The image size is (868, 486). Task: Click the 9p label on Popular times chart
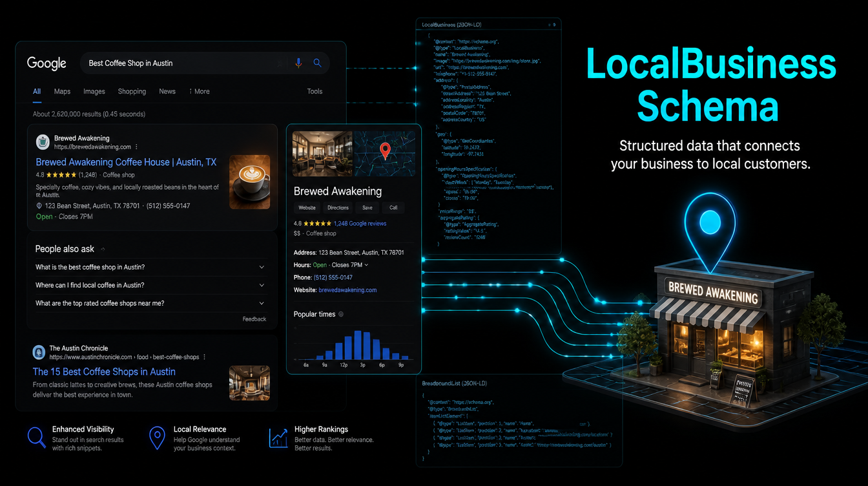click(x=400, y=365)
